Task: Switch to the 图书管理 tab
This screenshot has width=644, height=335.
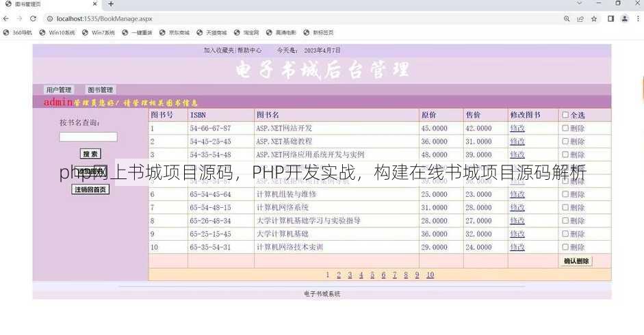Action: tap(100, 90)
